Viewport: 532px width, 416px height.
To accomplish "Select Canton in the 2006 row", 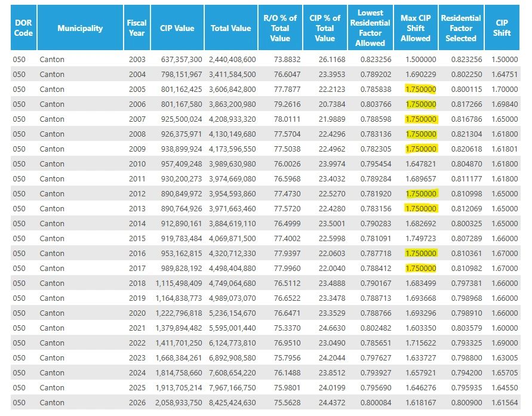I will [52, 104].
